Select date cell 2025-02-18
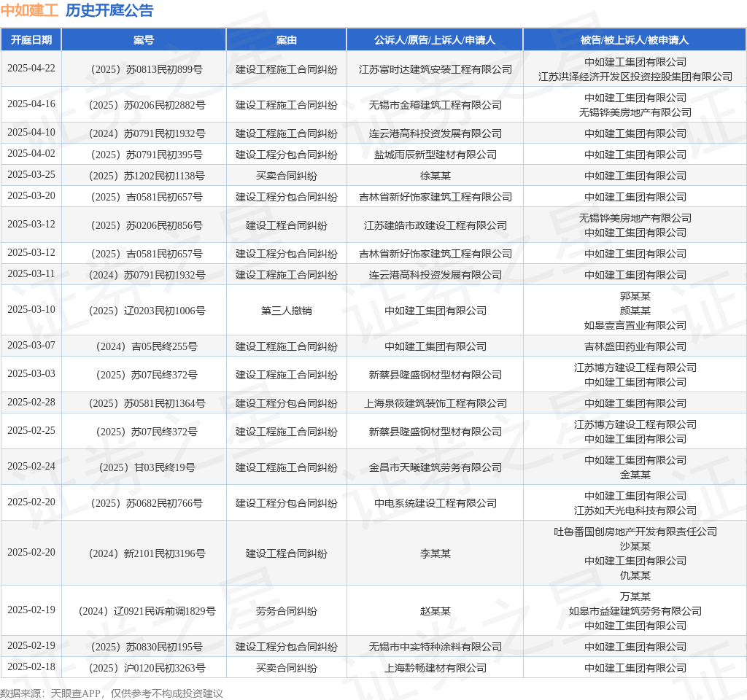This screenshot has width=747, height=700. pyautogui.click(x=31, y=666)
